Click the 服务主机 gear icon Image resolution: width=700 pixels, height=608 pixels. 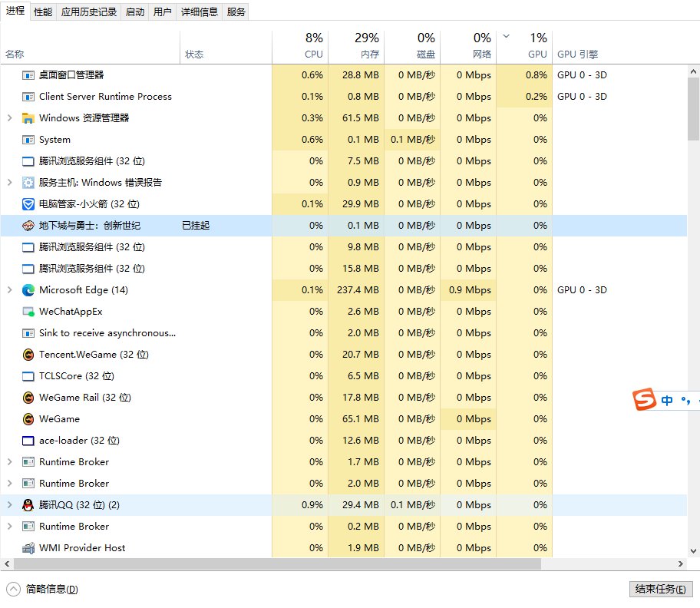pos(28,183)
